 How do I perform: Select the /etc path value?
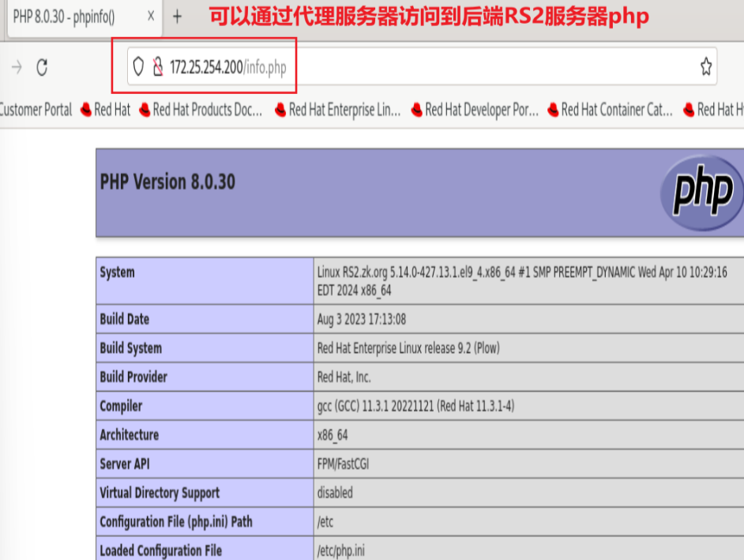coord(325,522)
